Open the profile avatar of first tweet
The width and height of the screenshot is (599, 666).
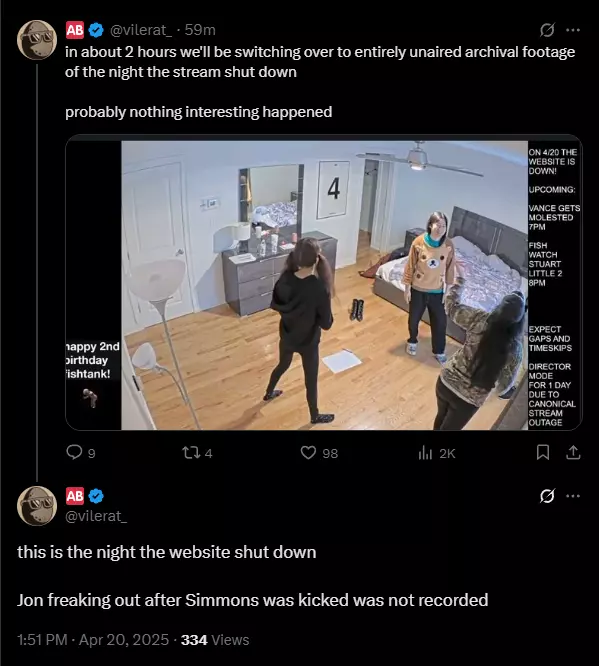click(x=37, y=40)
